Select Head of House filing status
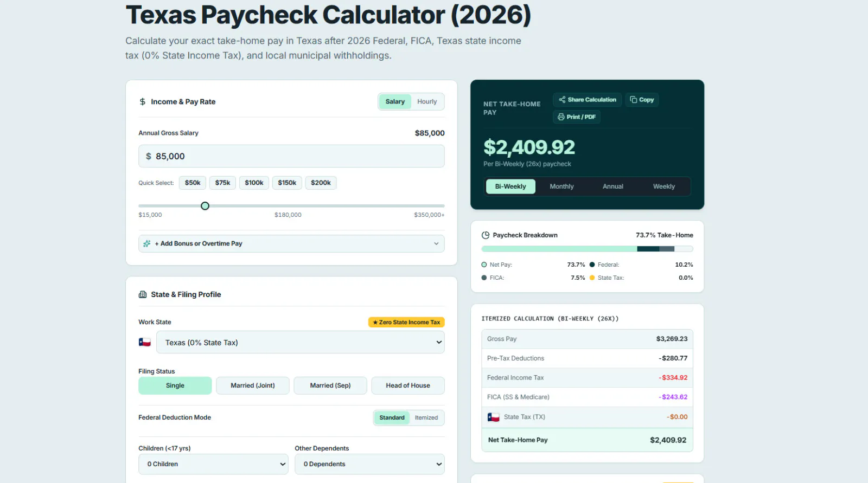The width and height of the screenshot is (868, 483). (x=408, y=385)
